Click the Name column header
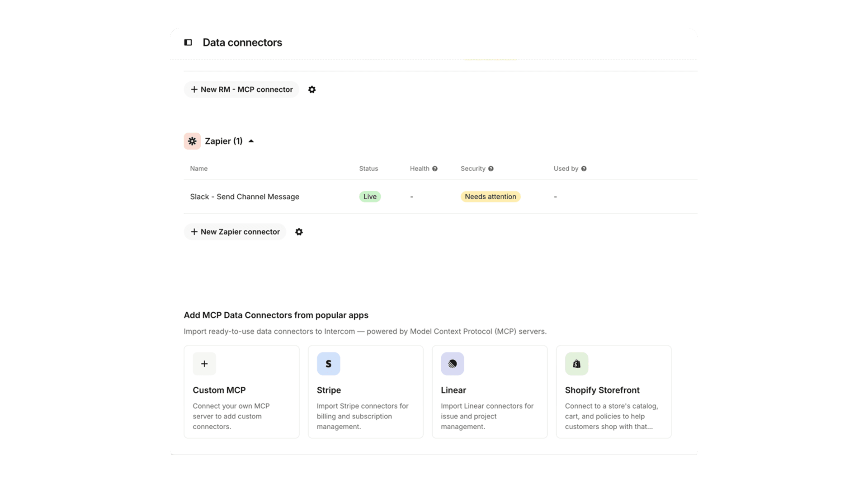868x488 pixels. (x=199, y=169)
